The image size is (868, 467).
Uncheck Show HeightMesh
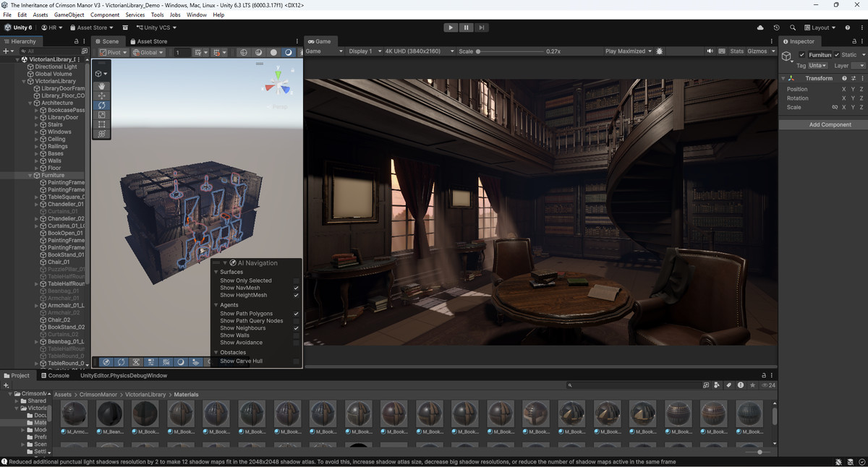coord(296,295)
